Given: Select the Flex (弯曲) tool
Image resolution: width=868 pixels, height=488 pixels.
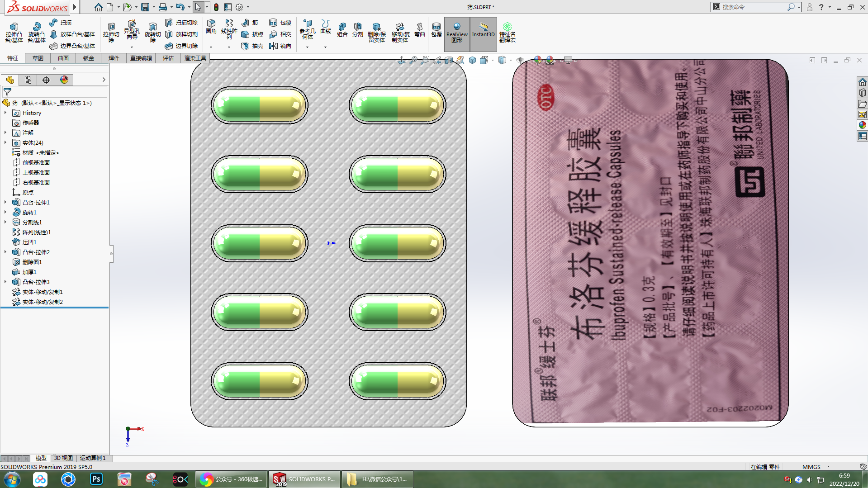Looking at the screenshot, I should point(420,29).
